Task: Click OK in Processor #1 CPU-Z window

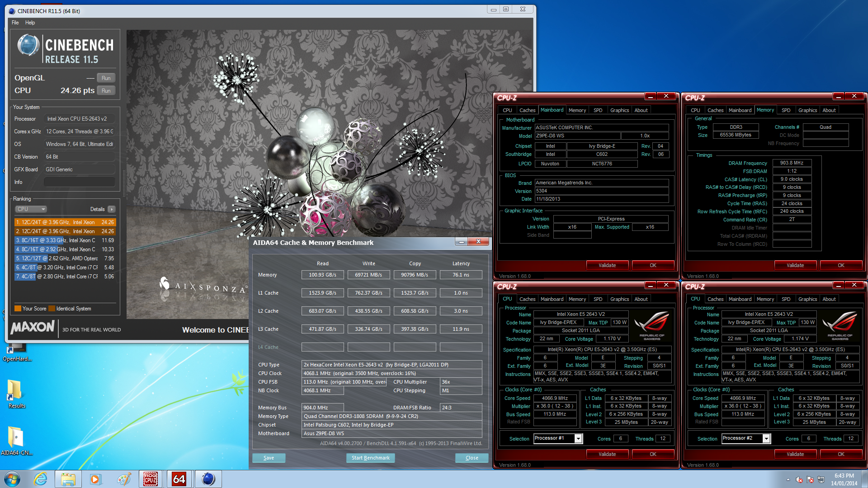Action: pos(653,454)
